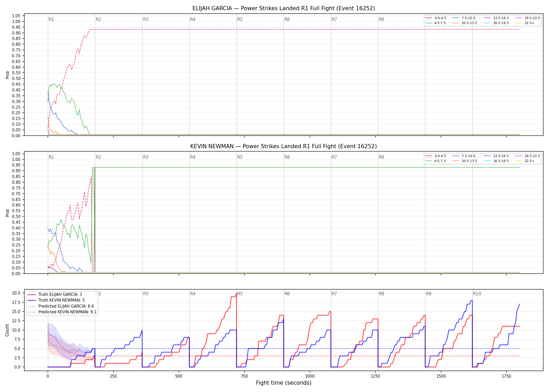Click the R8 round marker in middle chart
Screen dimensions: 549x392
pyautogui.click(x=381, y=157)
